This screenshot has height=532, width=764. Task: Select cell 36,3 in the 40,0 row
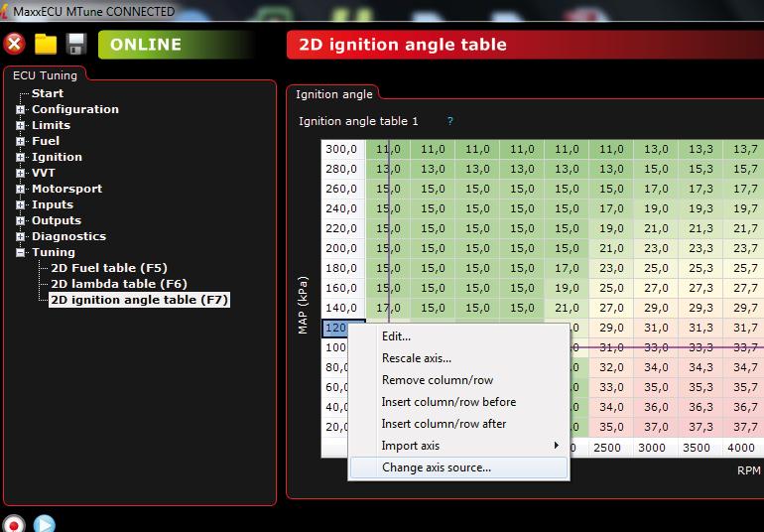[x=700, y=407]
